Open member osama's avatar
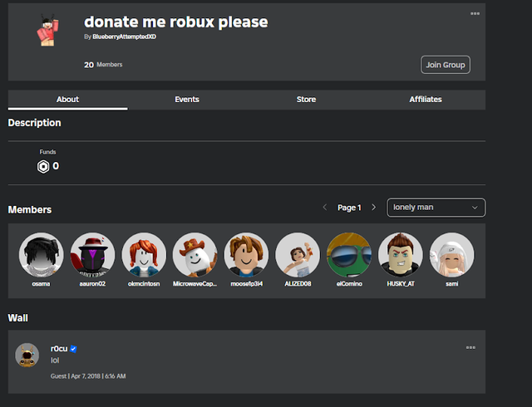 pyautogui.click(x=41, y=255)
